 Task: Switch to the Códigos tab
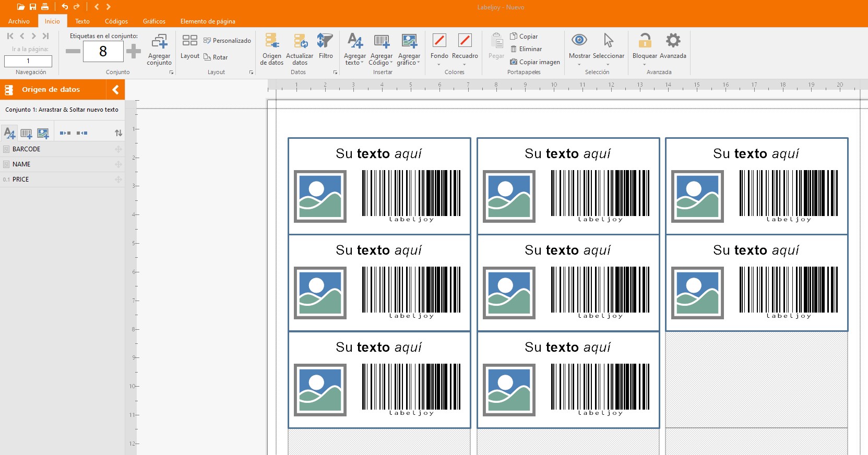coord(116,21)
